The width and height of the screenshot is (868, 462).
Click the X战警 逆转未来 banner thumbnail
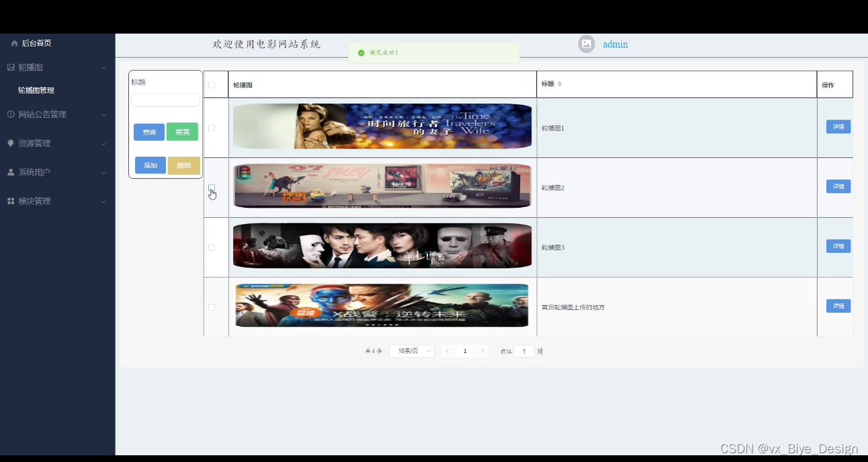(x=382, y=306)
